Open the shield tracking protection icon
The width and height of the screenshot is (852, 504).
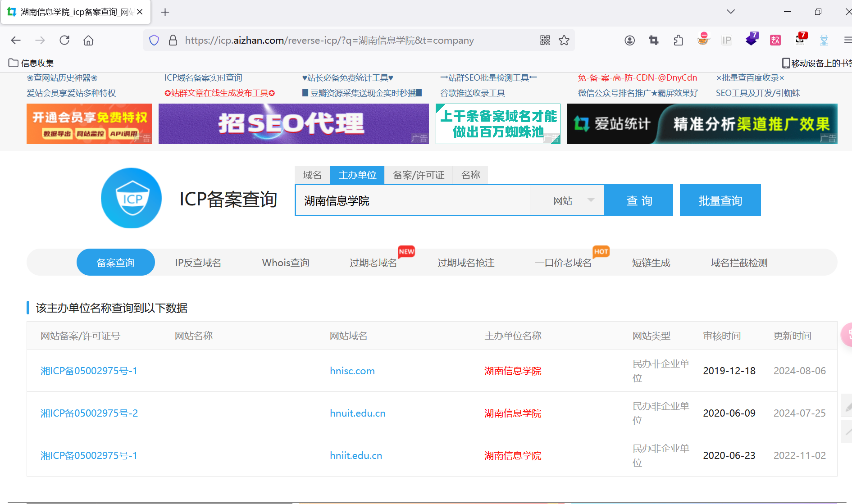(x=154, y=41)
